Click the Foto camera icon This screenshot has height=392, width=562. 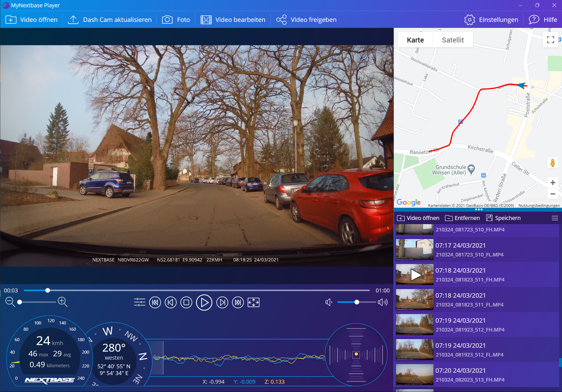167,20
